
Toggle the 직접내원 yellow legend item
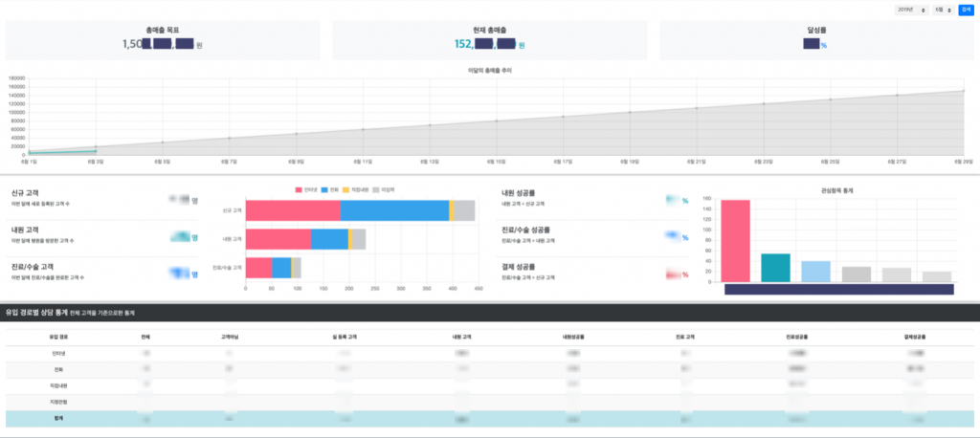[354, 190]
